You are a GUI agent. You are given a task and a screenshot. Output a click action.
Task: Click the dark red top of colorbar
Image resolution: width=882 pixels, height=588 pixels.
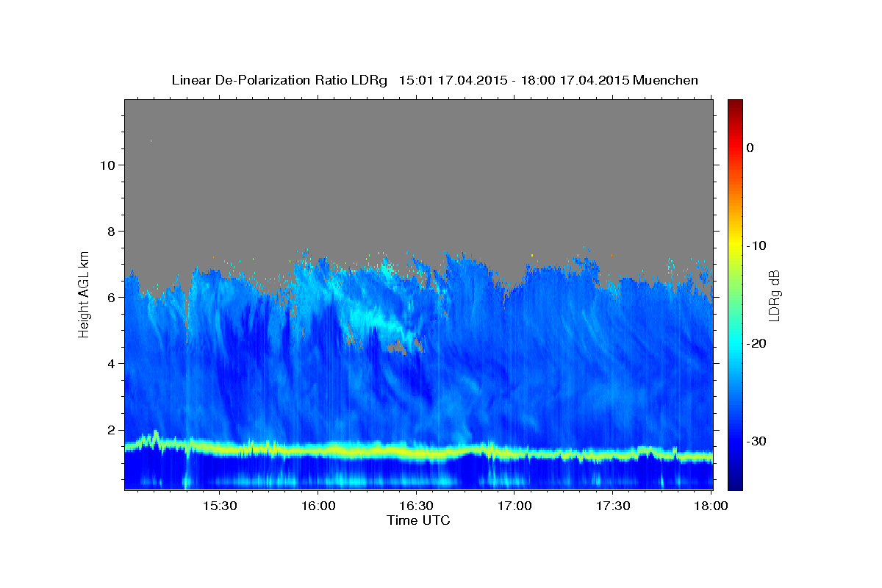[x=735, y=105]
